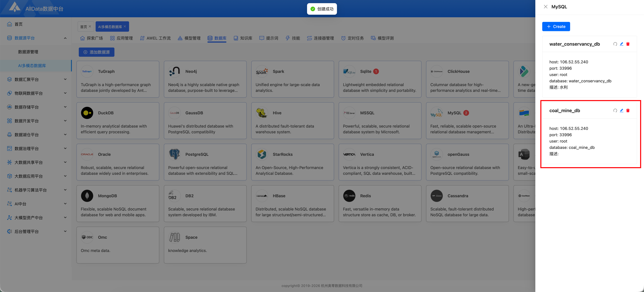
Task: Click the Oracle logo icon
Action: [87, 154]
